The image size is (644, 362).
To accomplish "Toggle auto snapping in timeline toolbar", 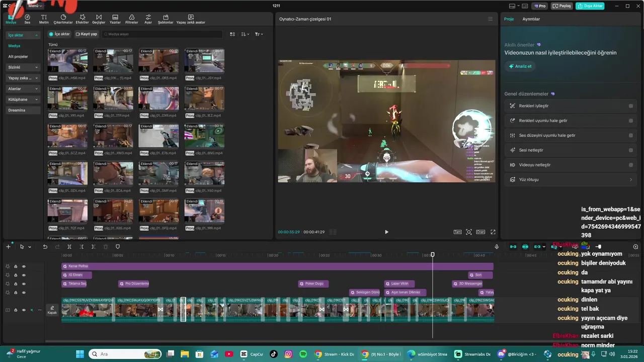I will (525, 247).
